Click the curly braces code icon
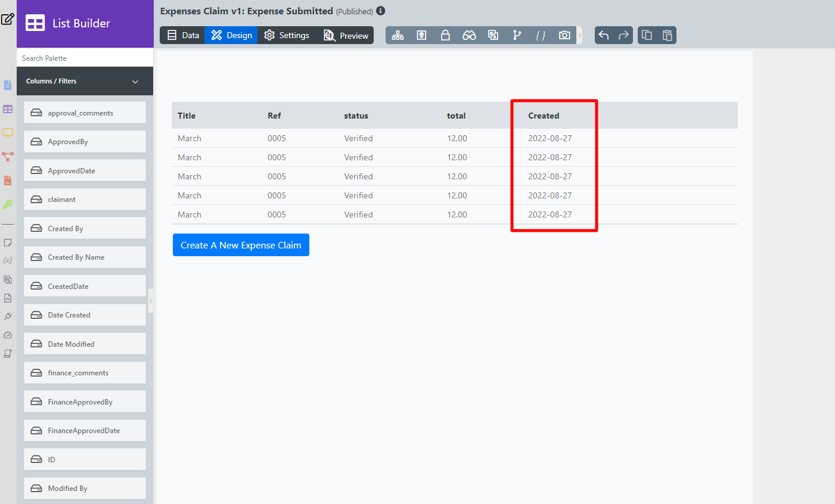The image size is (835, 504). (x=541, y=35)
